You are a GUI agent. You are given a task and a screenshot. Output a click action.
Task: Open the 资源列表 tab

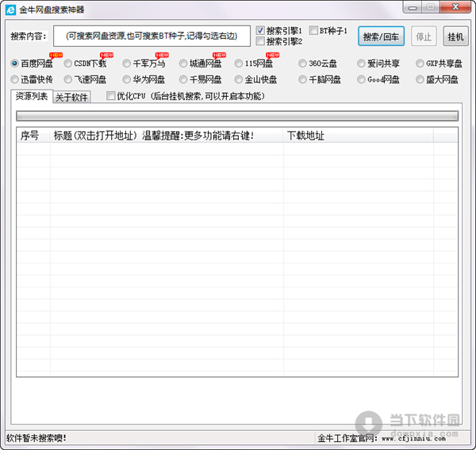32,97
